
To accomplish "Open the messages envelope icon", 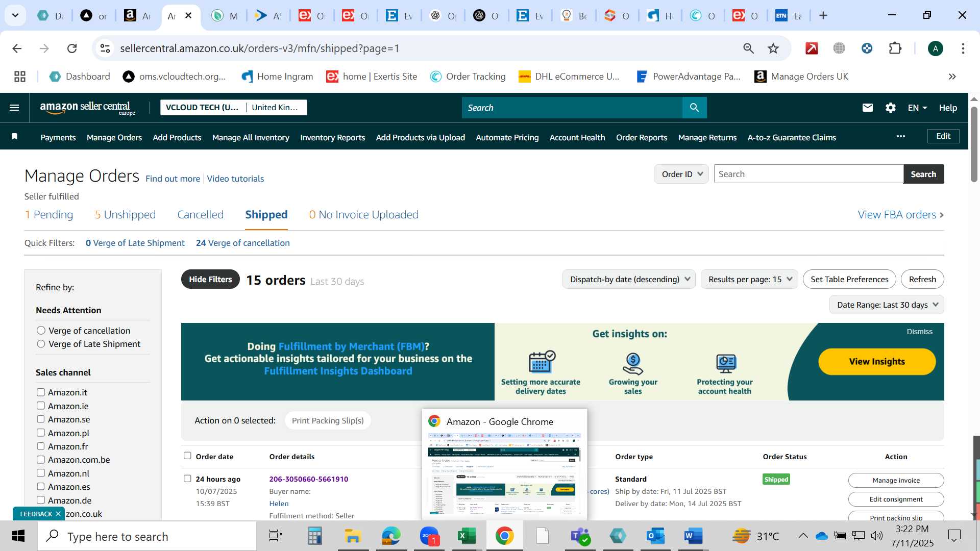I will click(x=868, y=108).
